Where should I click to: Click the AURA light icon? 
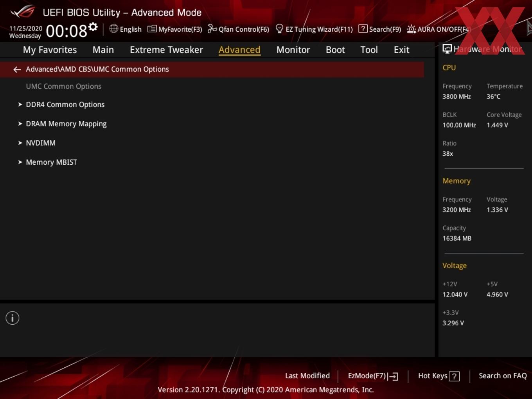click(x=411, y=29)
